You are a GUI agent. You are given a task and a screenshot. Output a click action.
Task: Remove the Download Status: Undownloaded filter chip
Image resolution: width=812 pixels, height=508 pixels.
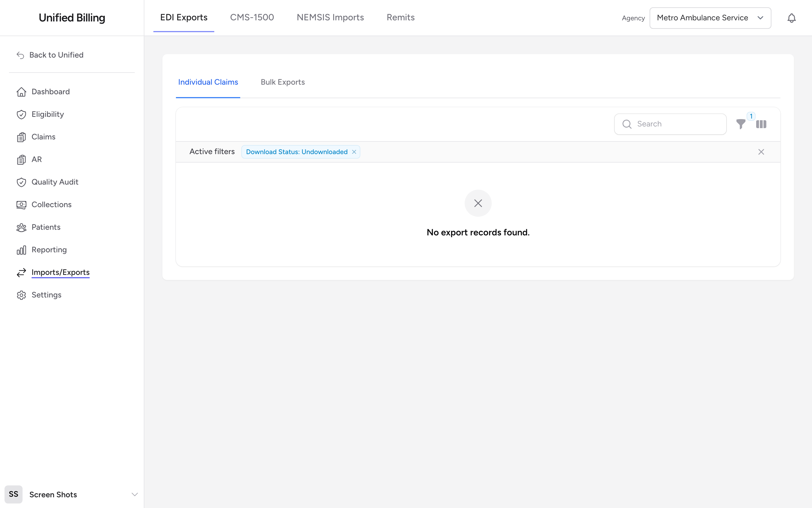click(354, 152)
